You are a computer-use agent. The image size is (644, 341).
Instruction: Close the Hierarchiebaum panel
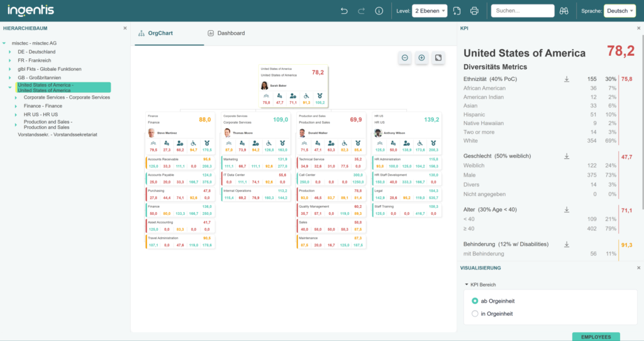125,28
